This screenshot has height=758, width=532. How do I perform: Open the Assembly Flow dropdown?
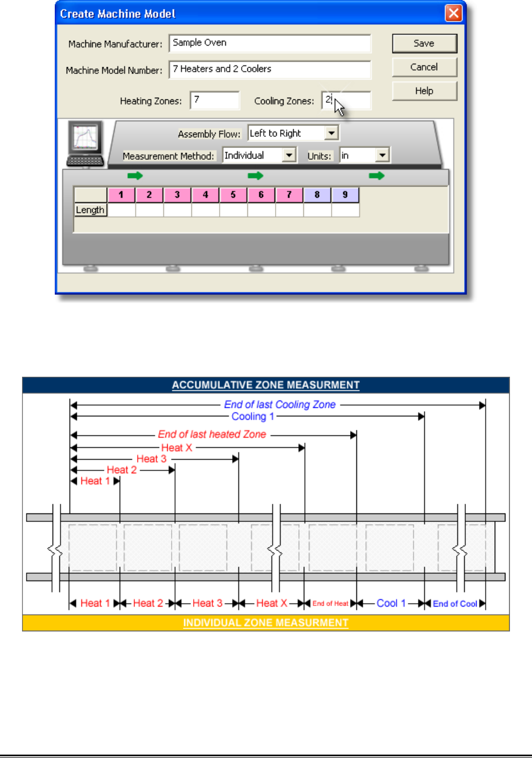click(332, 133)
